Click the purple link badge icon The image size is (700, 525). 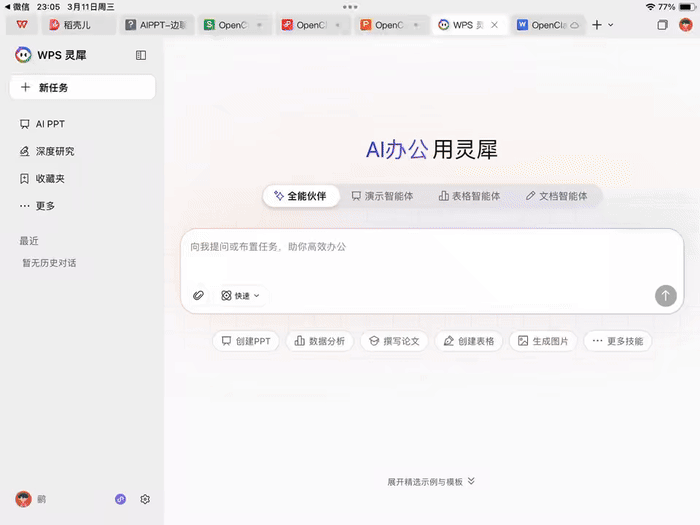(x=121, y=499)
